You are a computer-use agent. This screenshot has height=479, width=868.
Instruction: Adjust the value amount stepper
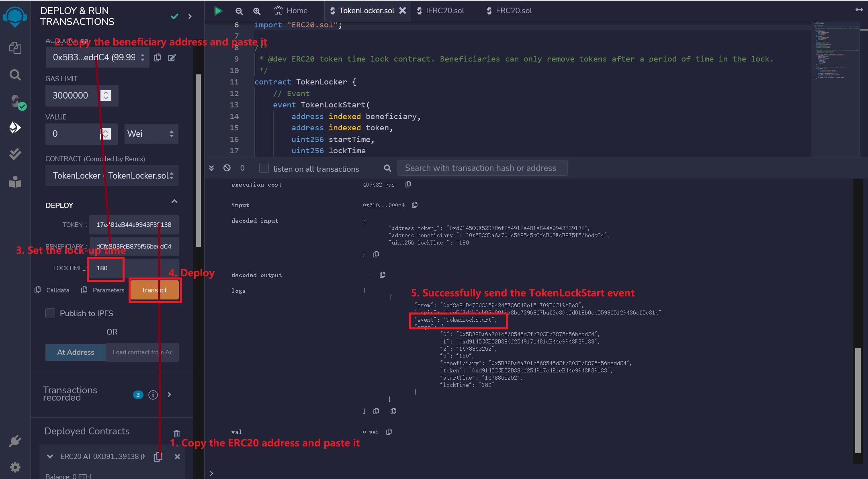point(106,134)
